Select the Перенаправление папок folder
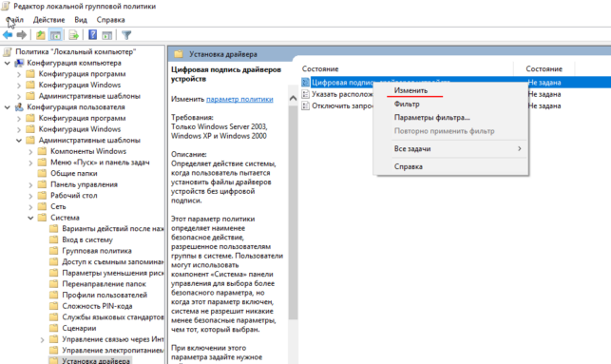The height and width of the screenshot is (364, 611). (x=104, y=284)
